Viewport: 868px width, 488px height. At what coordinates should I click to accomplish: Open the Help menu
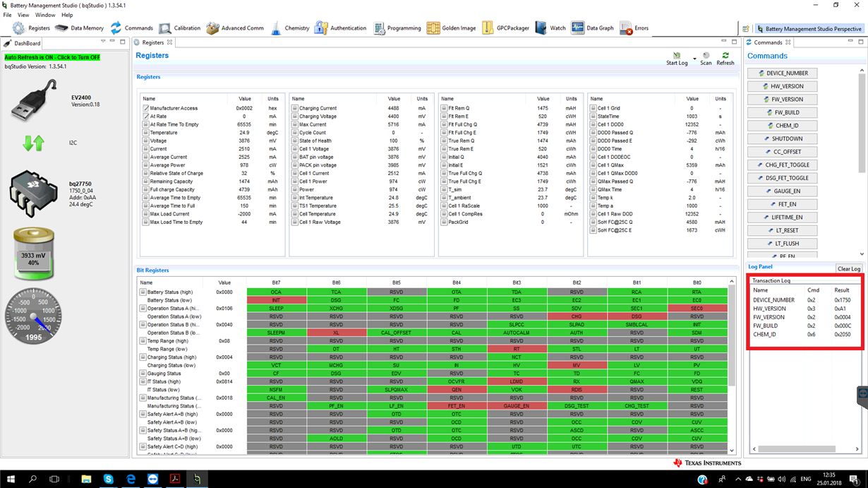[67, 15]
